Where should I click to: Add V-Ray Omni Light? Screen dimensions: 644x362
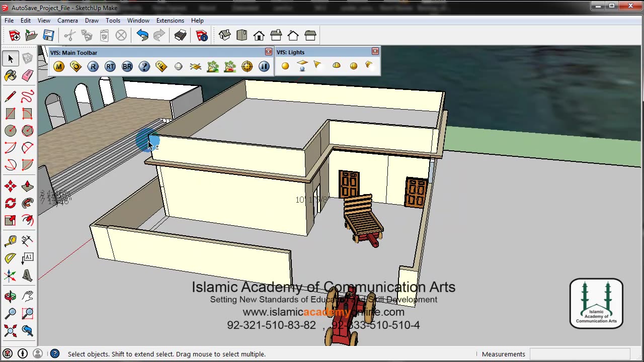(x=285, y=66)
